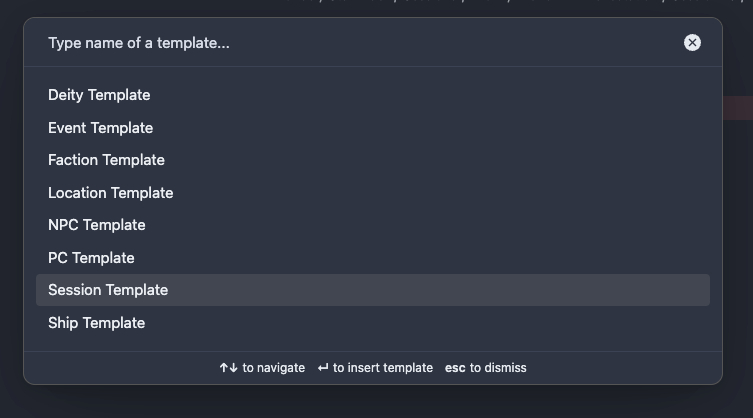Click the "to dismiss" hint text
Viewport: 753px width, 418px height.
498,368
